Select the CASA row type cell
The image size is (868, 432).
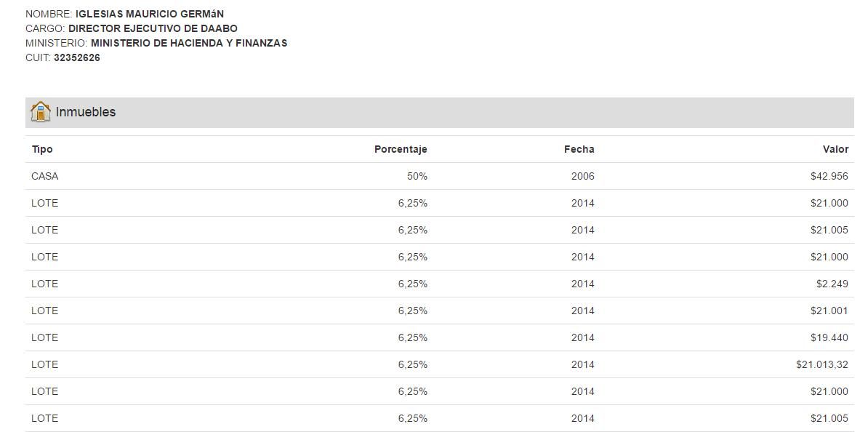45,176
